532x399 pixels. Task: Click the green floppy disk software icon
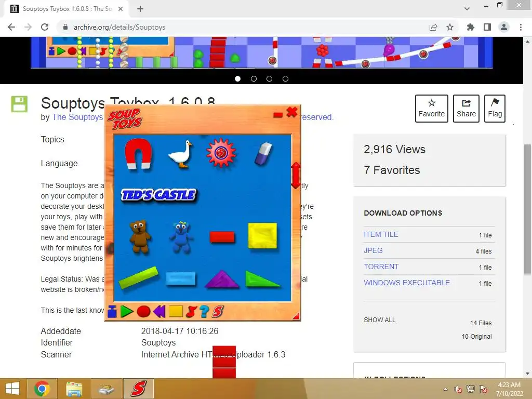pyautogui.click(x=19, y=104)
